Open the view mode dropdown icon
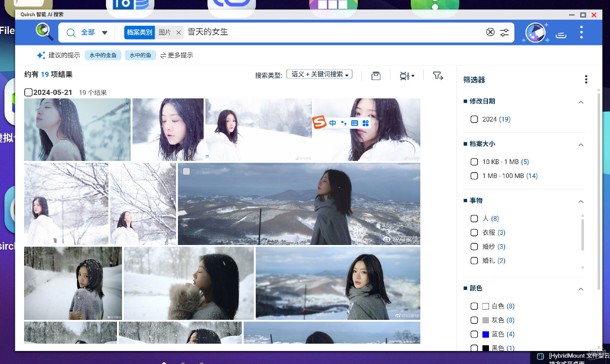This screenshot has height=364, width=610. (407, 76)
